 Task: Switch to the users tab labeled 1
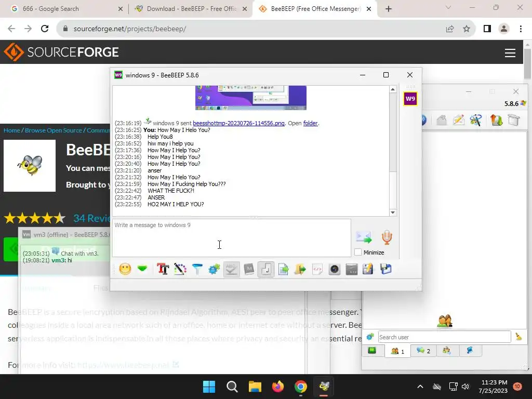click(x=397, y=351)
